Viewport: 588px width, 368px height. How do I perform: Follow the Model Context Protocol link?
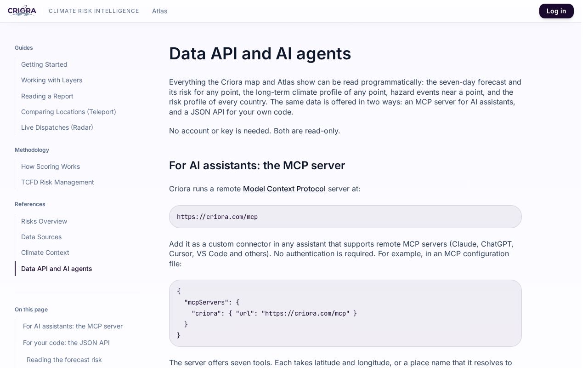pos(284,189)
